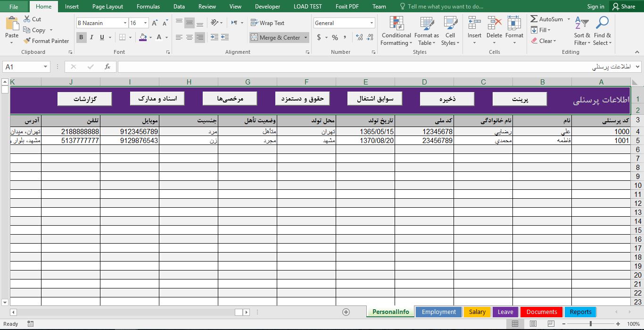Click the new sheet plus button
Screen dimensions: 644x330
tap(346, 312)
